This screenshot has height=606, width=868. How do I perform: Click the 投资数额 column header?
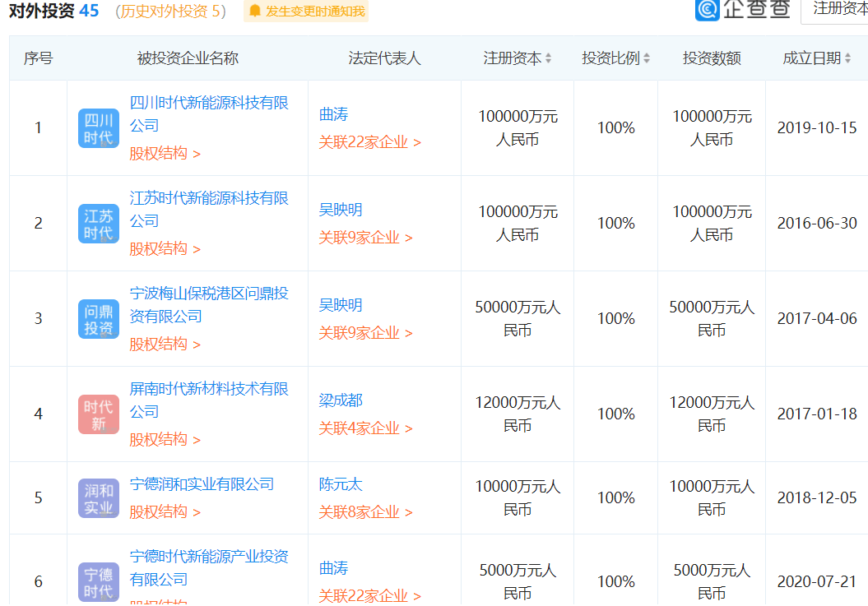coord(712,58)
